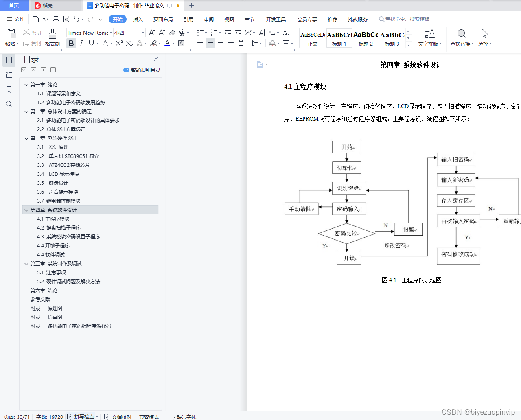Increase font size with A+ icon

point(152,33)
